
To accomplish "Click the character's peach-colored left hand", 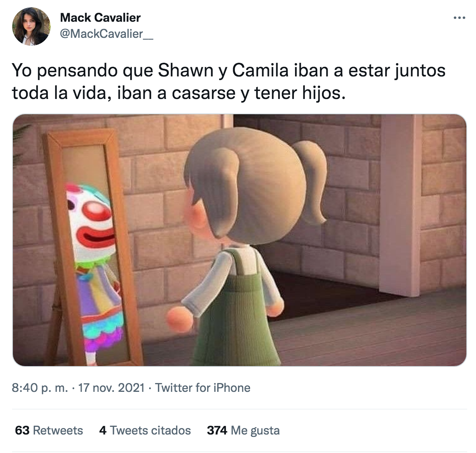I will pyautogui.click(x=179, y=319).
